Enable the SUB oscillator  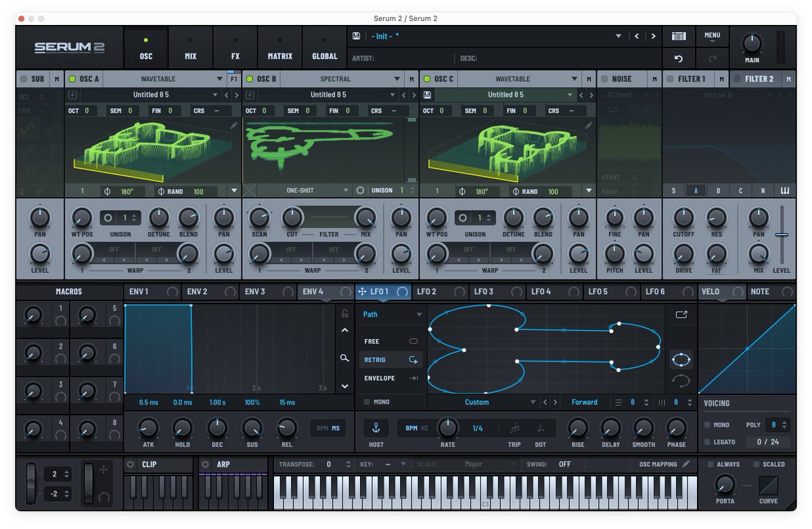(24, 79)
